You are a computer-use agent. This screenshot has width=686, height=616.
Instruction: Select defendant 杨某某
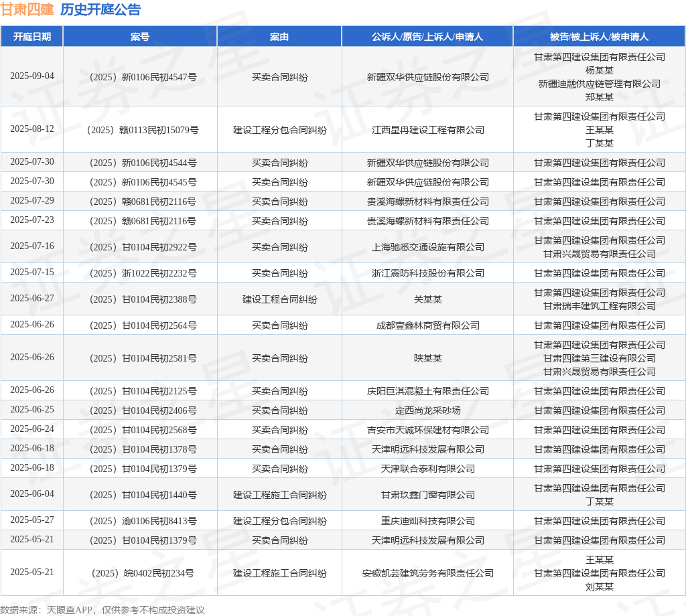click(x=600, y=70)
